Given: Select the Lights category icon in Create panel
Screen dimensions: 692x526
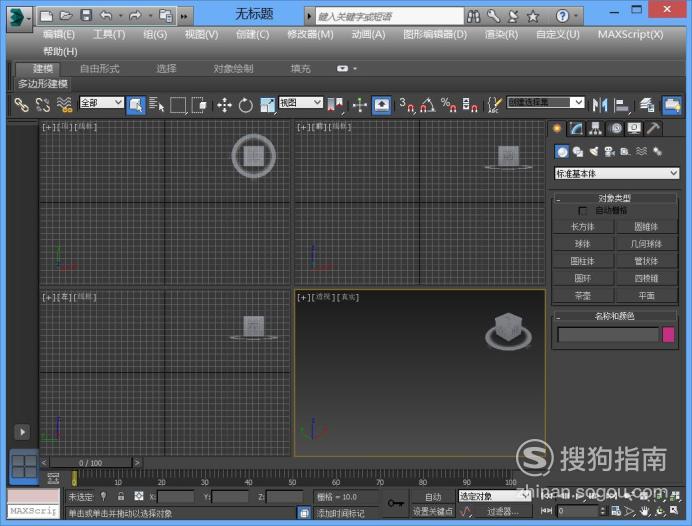Looking at the screenshot, I should tap(594, 152).
